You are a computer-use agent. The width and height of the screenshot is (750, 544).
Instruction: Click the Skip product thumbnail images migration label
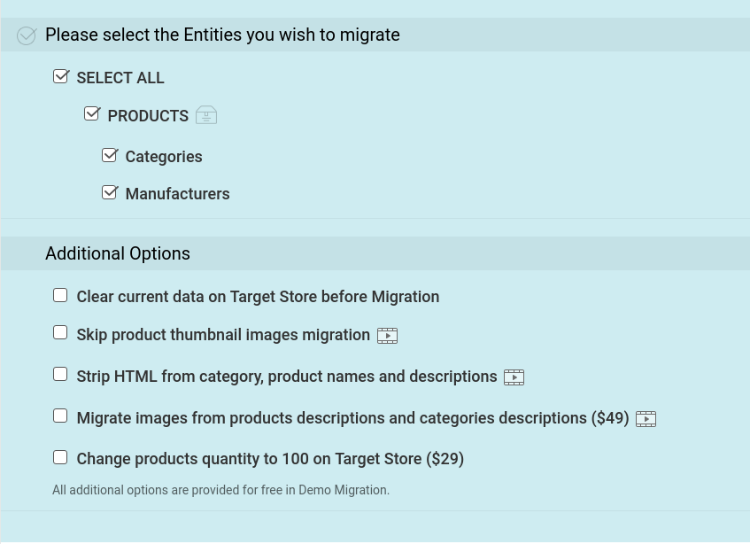(x=223, y=335)
